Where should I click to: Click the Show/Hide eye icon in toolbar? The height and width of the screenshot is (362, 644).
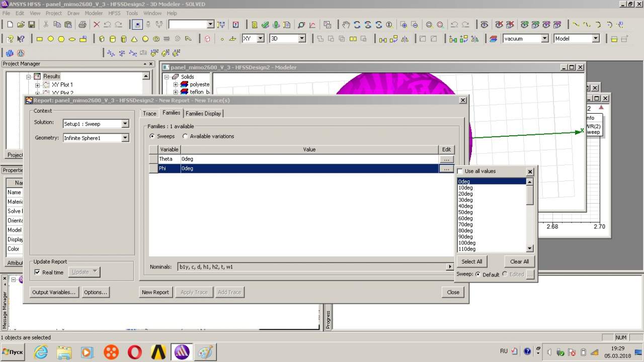point(484,25)
